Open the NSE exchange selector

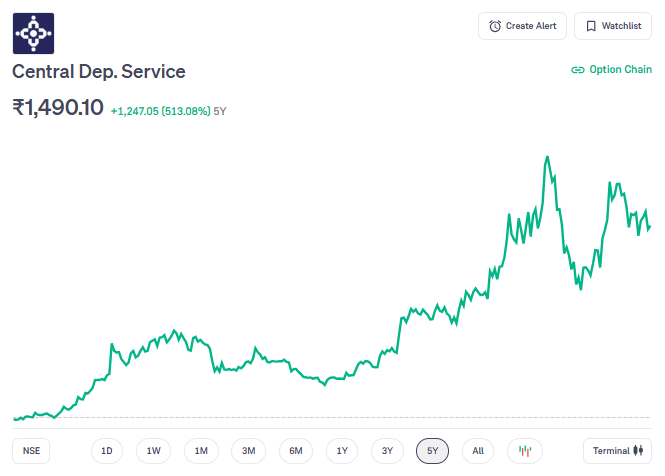[32, 451]
